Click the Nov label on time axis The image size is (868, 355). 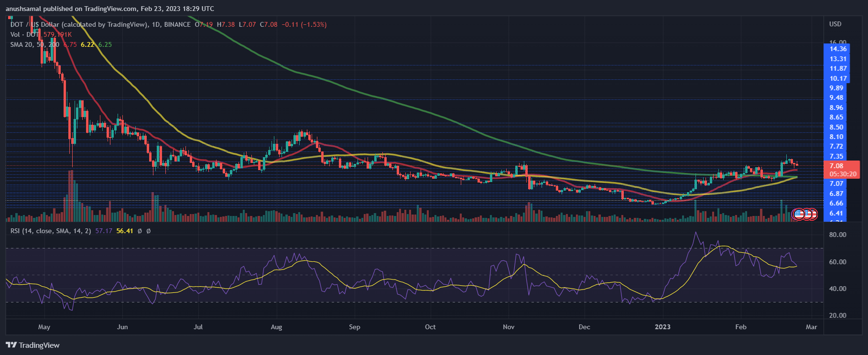tap(509, 327)
